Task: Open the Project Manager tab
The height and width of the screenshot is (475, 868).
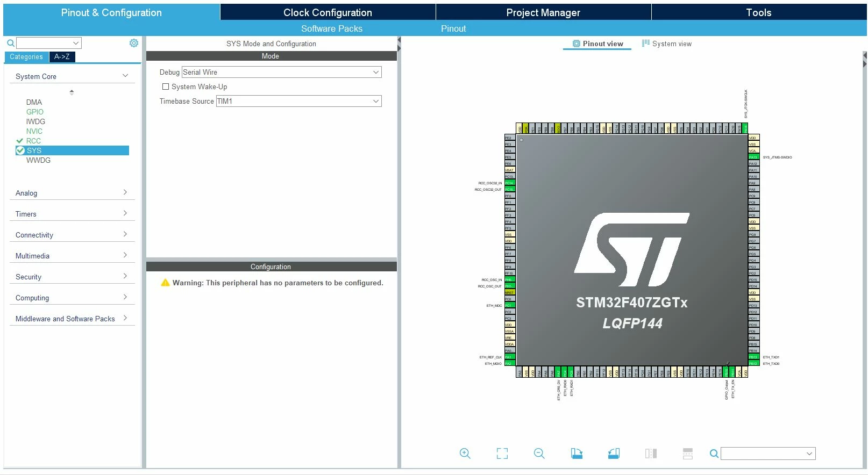Action: click(543, 12)
